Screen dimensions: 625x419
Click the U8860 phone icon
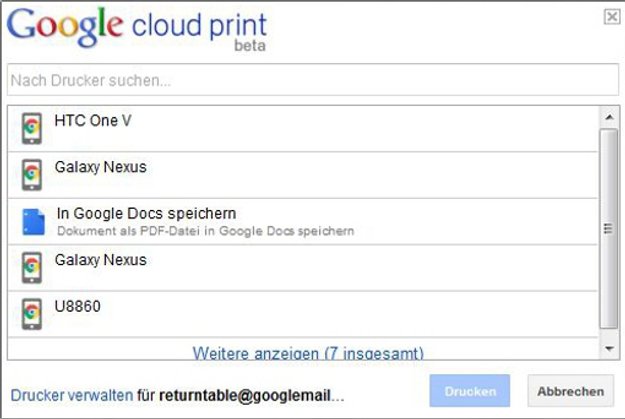point(32,314)
